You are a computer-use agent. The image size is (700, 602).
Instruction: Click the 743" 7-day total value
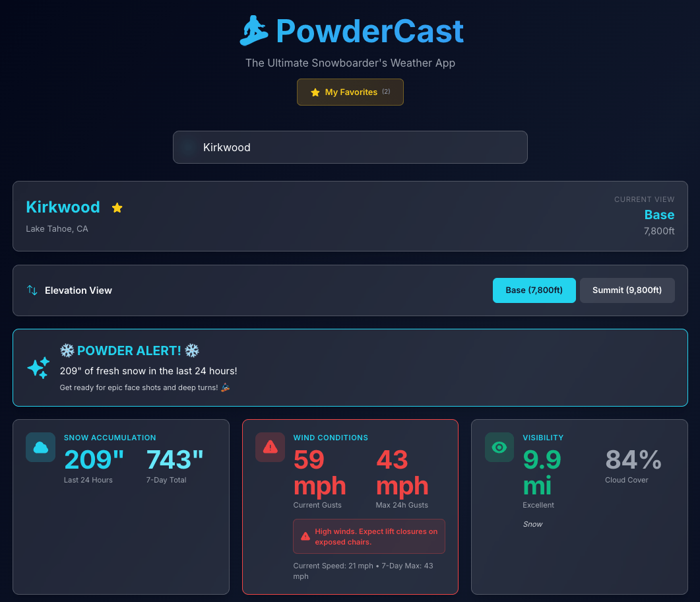[175, 459]
